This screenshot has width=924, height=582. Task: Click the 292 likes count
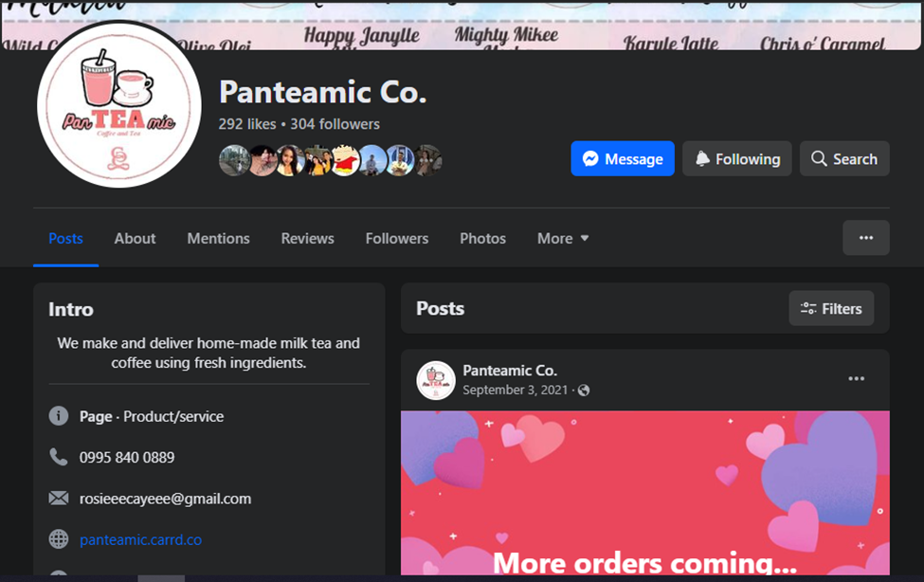coord(247,124)
